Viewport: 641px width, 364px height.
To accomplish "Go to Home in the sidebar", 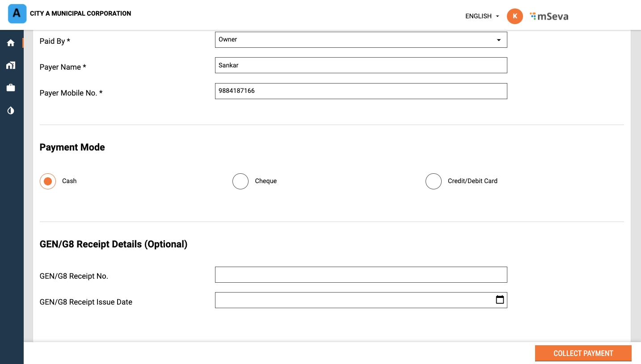I will [11, 43].
